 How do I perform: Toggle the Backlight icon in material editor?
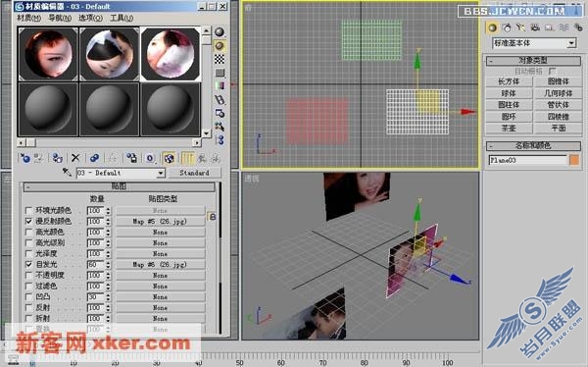tap(220, 46)
